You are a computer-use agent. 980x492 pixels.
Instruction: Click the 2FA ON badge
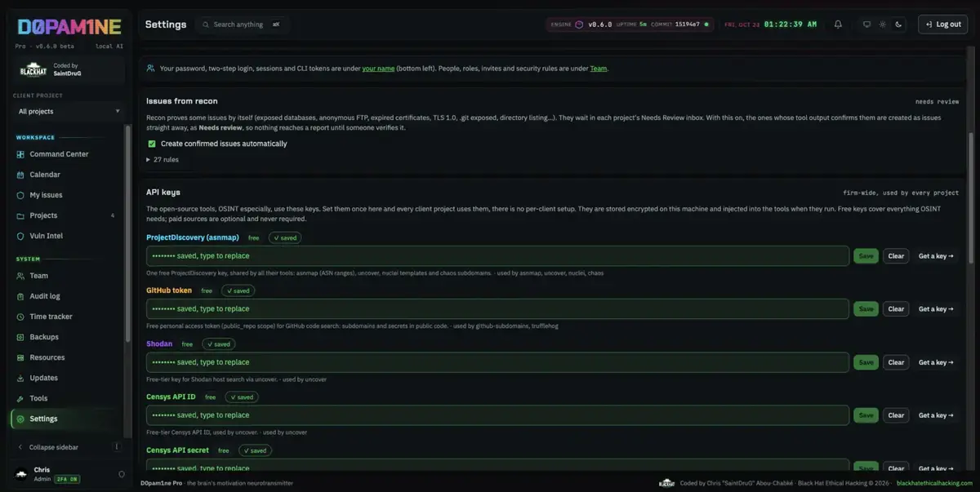(x=67, y=479)
